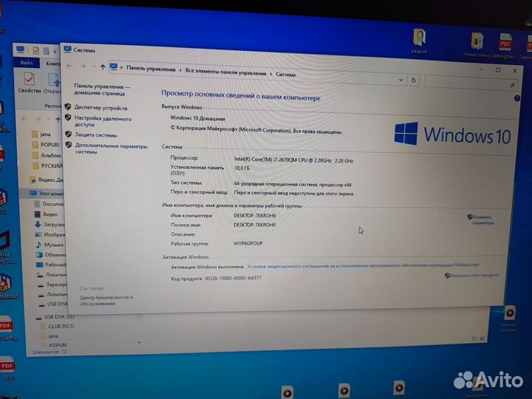Open Security and Maintenance center link
Image resolution: width=532 pixels, height=399 pixels.
tap(106, 300)
